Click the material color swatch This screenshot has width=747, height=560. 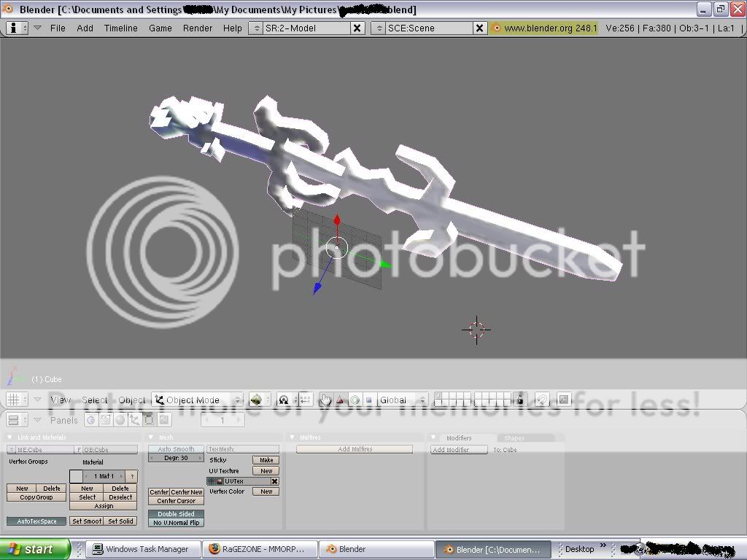tap(77, 475)
